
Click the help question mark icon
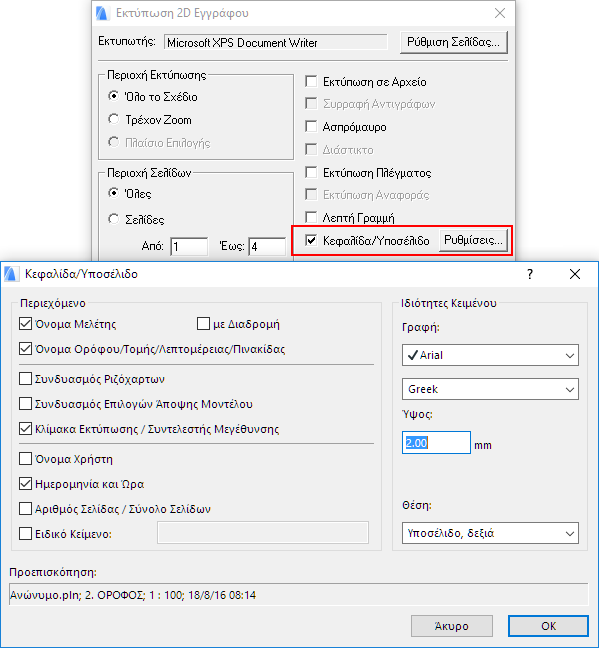tap(530, 274)
